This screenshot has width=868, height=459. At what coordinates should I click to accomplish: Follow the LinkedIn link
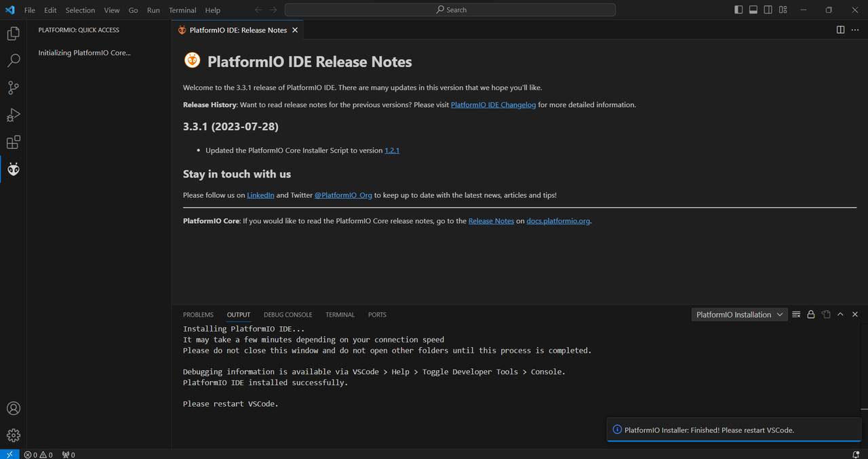coord(260,195)
